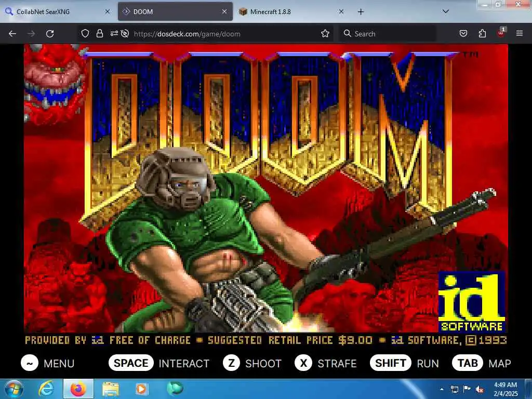Launch Internet Explorer from the taskbar
The image size is (532, 399).
coord(46,389)
